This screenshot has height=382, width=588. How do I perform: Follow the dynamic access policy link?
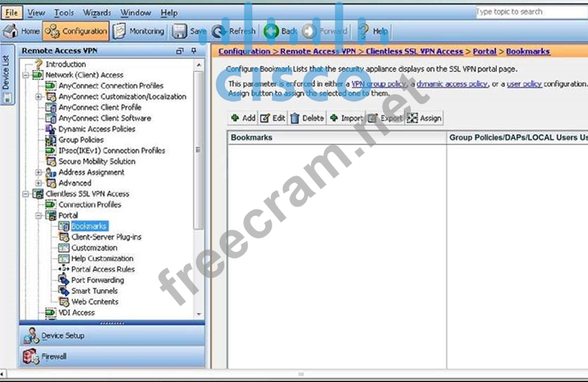[452, 84]
